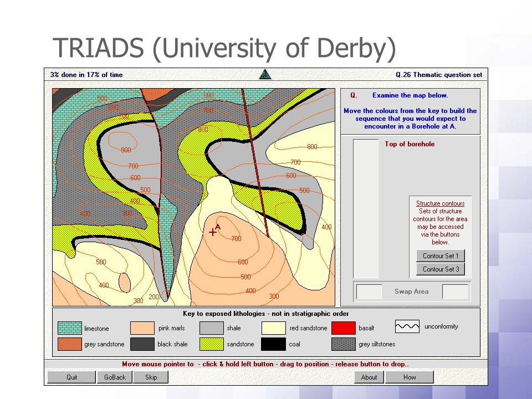Pick the pink marls swatch
This screenshot has height=399, width=532.
coord(142,328)
